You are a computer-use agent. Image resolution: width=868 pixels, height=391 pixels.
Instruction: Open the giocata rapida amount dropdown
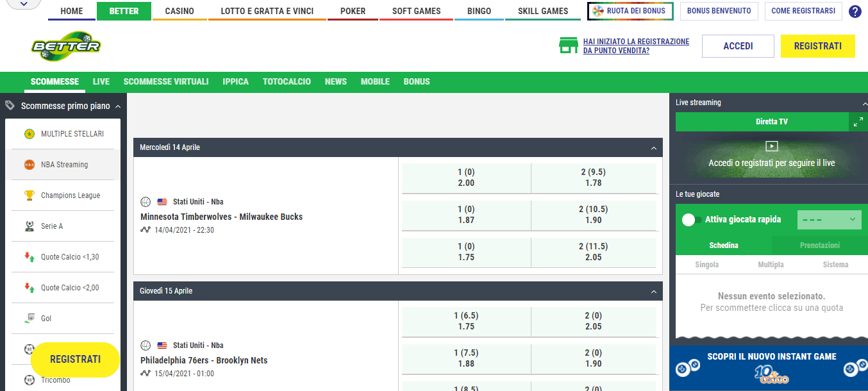829,220
